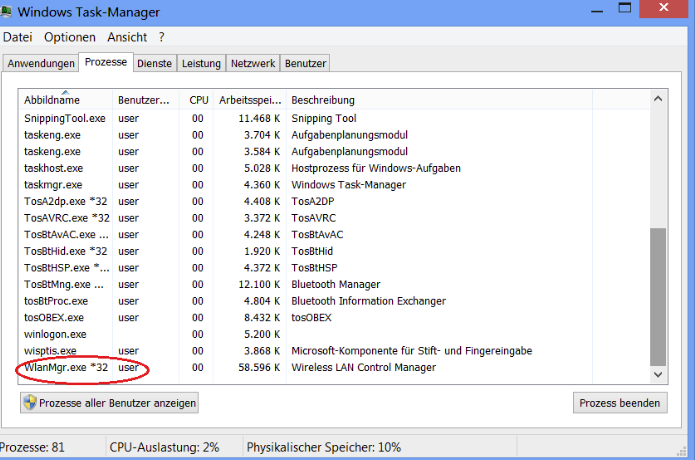The height and width of the screenshot is (460, 695).
Task: Click the 58.596 K memory value
Action: point(259,367)
